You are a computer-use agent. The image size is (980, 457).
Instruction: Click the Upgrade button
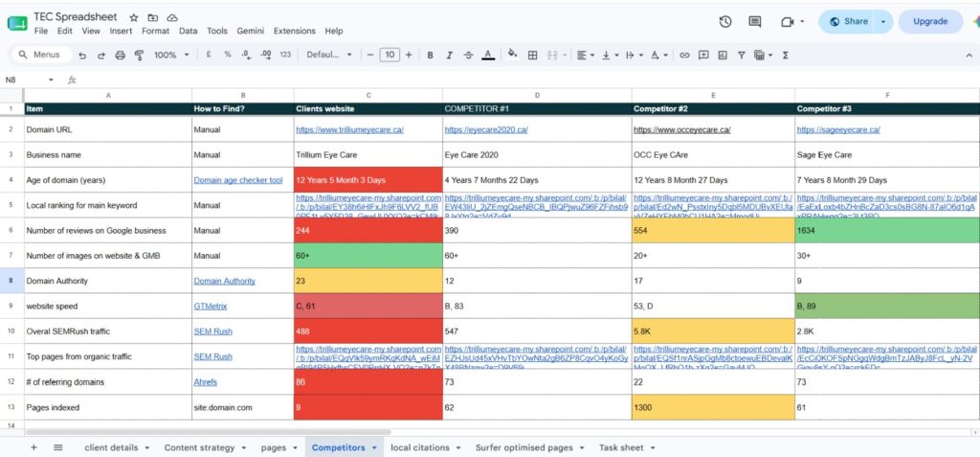tap(930, 21)
